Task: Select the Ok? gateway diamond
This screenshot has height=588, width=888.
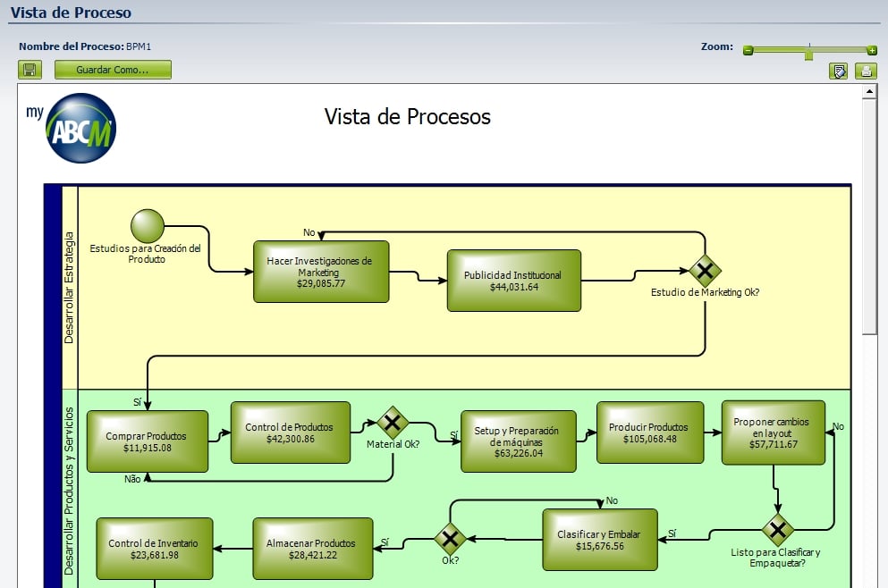Action: coord(450,538)
